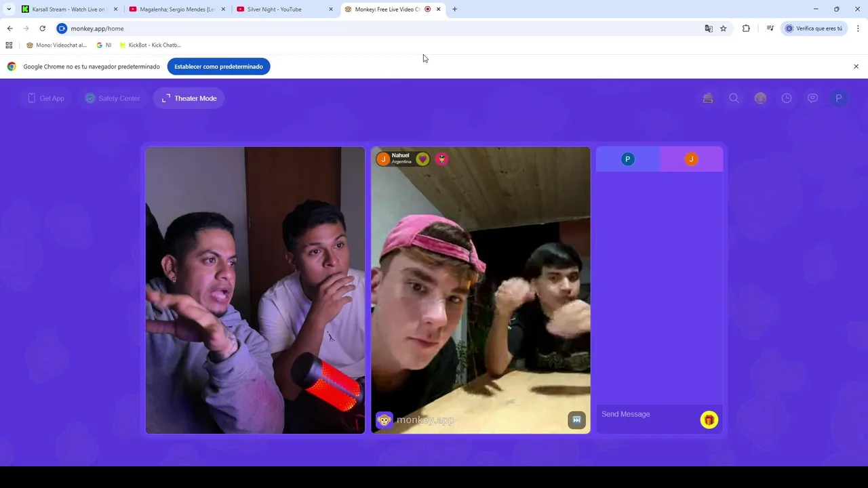
Task: Open the apps grid in bookmarks bar
Action: (x=9, y=45)
